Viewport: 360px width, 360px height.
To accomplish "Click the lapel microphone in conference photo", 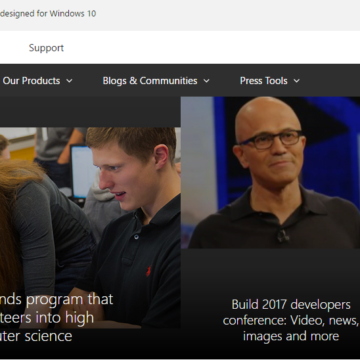I will pyautogui.click(x=283, y=236).
